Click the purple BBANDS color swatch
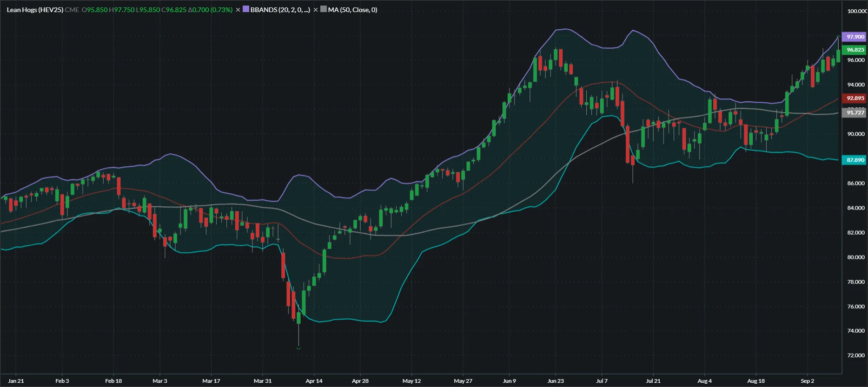The height and width of the screenshot is (387, 868). click(246, 9)
